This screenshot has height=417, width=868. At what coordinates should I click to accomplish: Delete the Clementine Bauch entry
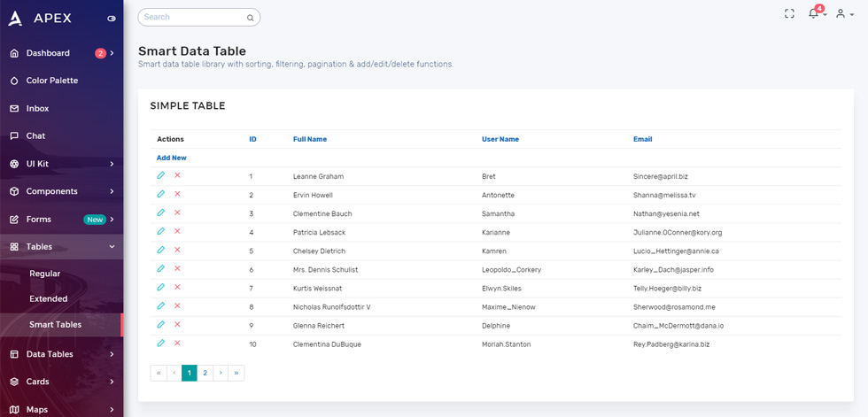coord(177,212)
